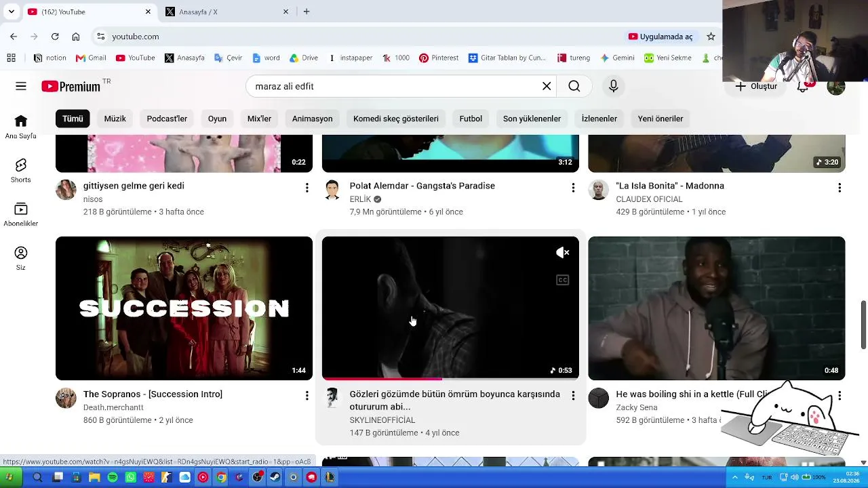Show hidden system tray icons

pos(734,477)
